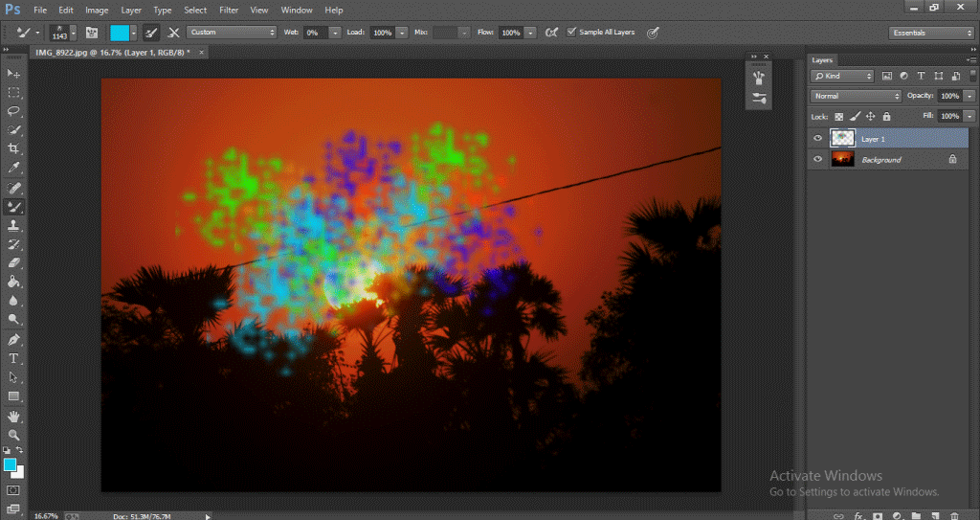Viewport: 980px width, 520px height.
Task: Select the Crop tool
Action: (14, 148)
